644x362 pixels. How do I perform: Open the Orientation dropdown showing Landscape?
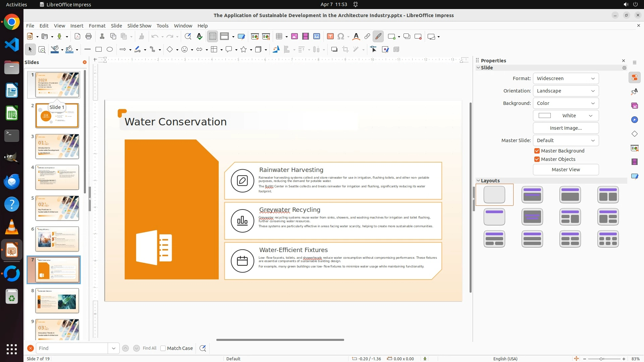pyautogui.click(x=566, y=91)
